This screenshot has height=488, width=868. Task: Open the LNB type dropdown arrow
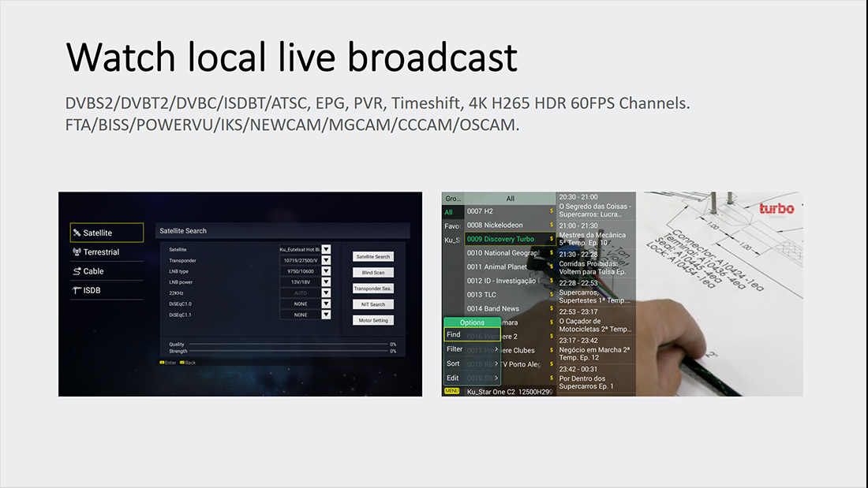326,271
